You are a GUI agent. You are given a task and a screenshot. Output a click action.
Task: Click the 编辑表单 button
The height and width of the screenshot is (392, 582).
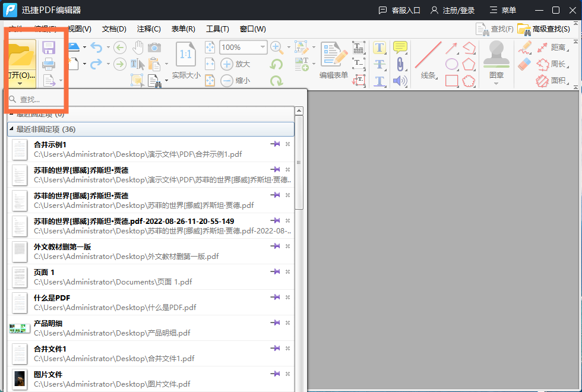pyautogui.click(x=334, y=61)
